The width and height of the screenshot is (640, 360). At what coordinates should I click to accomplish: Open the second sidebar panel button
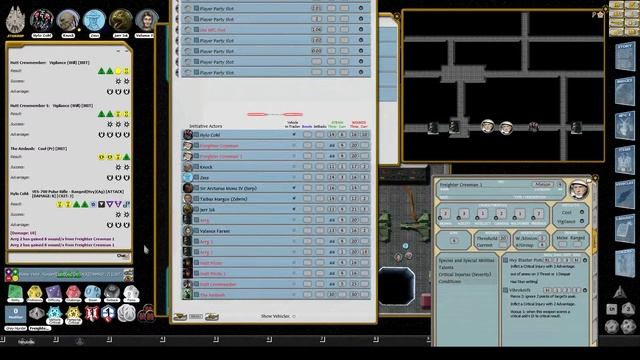tap(625, 91)
